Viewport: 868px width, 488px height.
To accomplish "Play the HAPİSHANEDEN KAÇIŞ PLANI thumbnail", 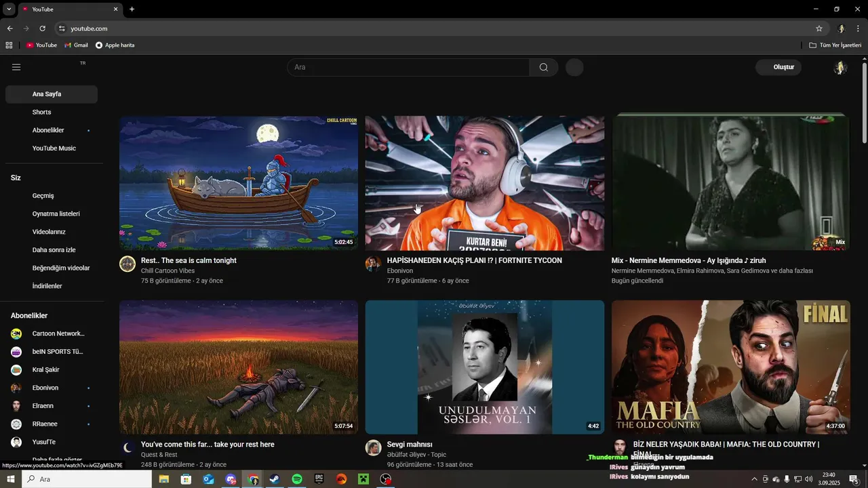I will click(485, 183).
